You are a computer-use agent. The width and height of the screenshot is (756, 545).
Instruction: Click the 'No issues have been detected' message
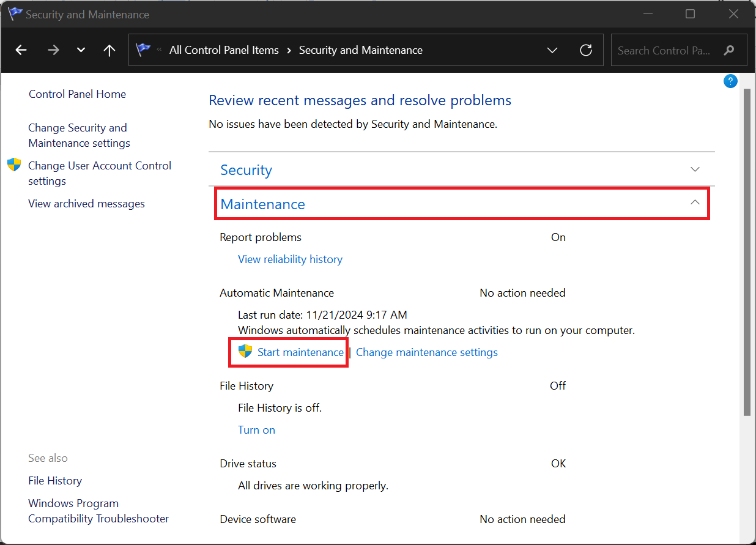[x=353, y=124]
